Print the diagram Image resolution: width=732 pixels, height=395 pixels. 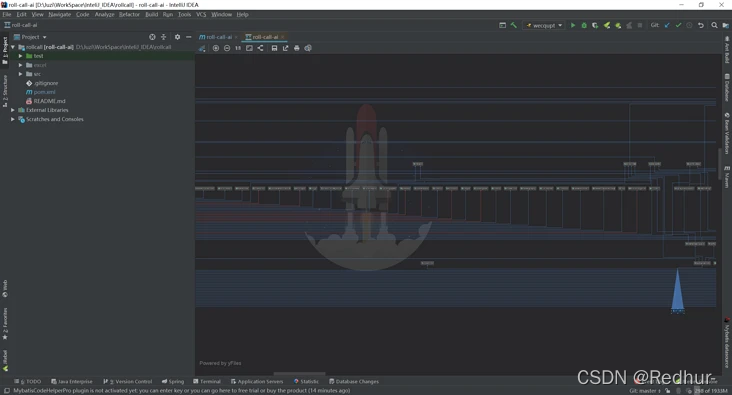click(296, 48)
